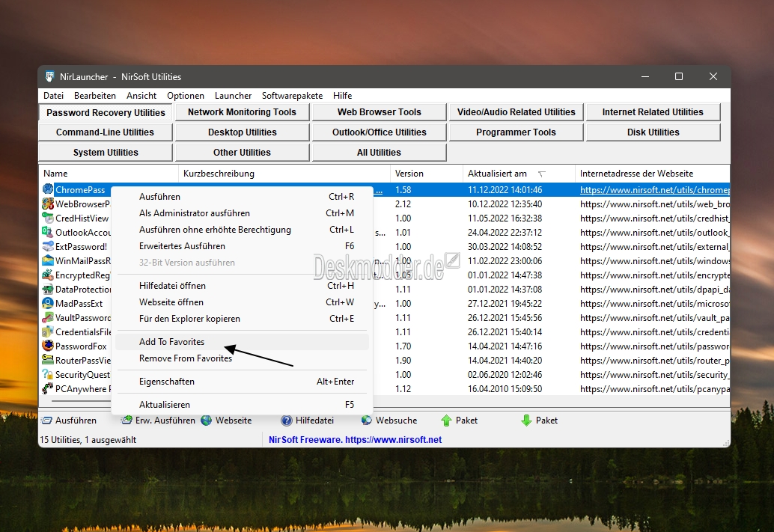Open Internet Related Utilities group

click(653, 112)
